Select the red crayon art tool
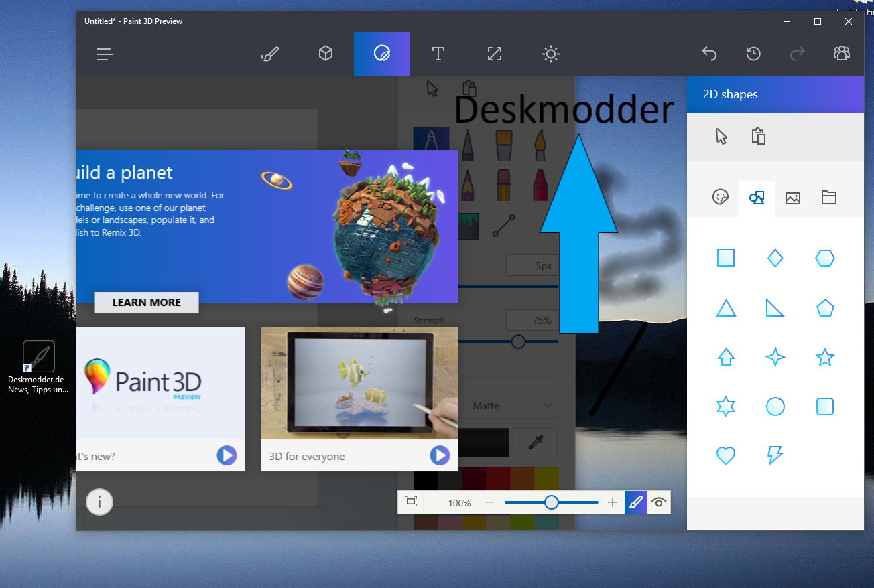Image resolution: width=874 pixels, height=588 pixels. pos(540,185)
